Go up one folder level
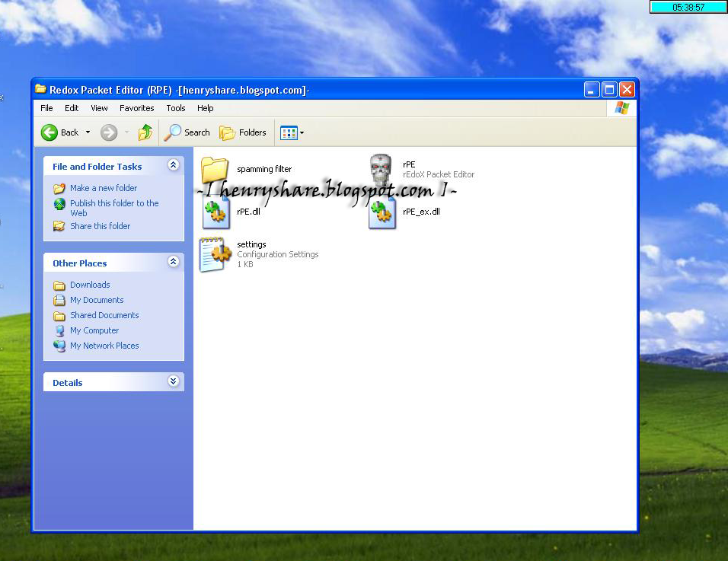 (145, 132)
